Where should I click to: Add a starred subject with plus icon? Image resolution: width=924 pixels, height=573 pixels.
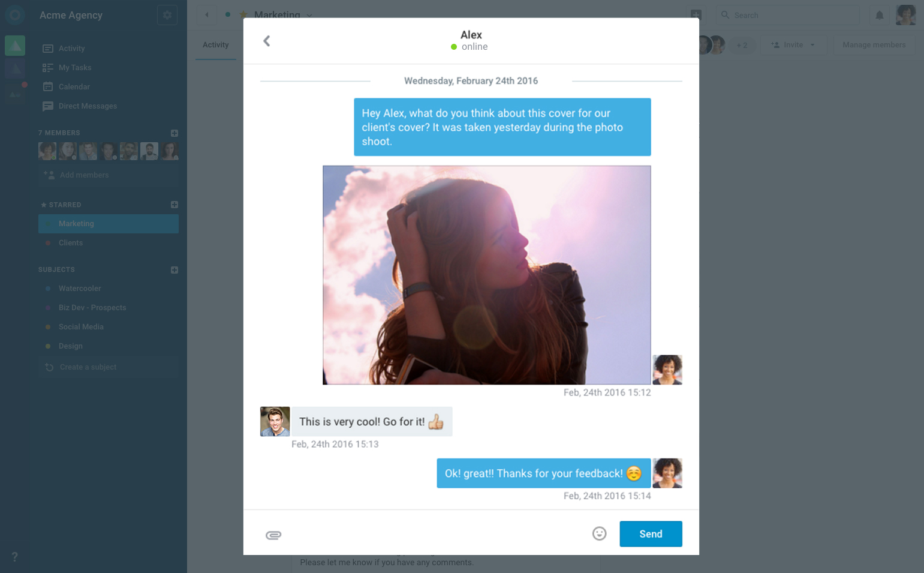(x=174, y=205)
